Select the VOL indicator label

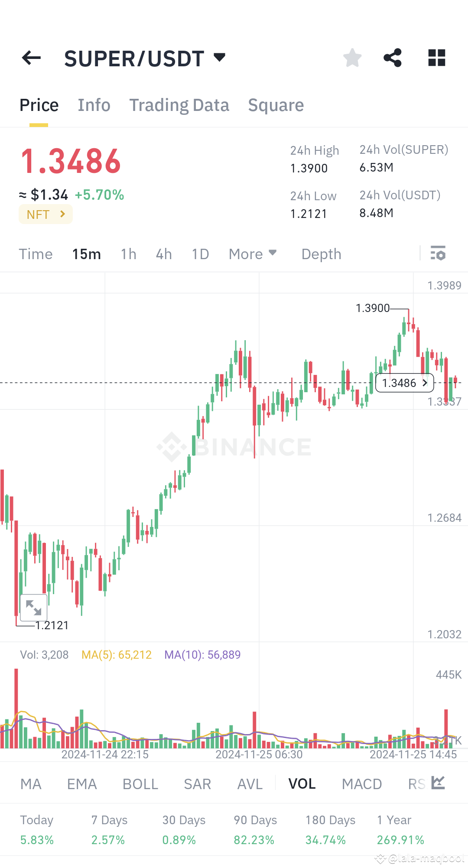[302, 783]
